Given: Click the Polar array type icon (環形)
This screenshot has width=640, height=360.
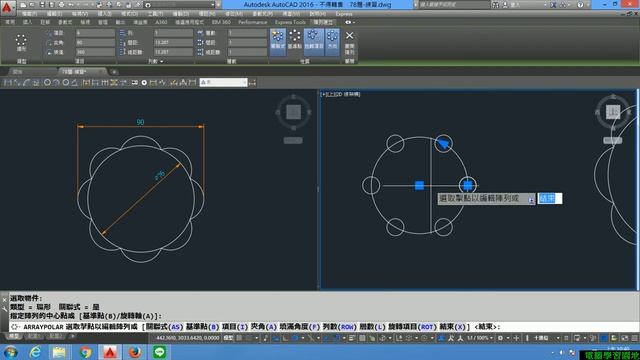Looking at the screenshot, I should click(x=21, y=42).
